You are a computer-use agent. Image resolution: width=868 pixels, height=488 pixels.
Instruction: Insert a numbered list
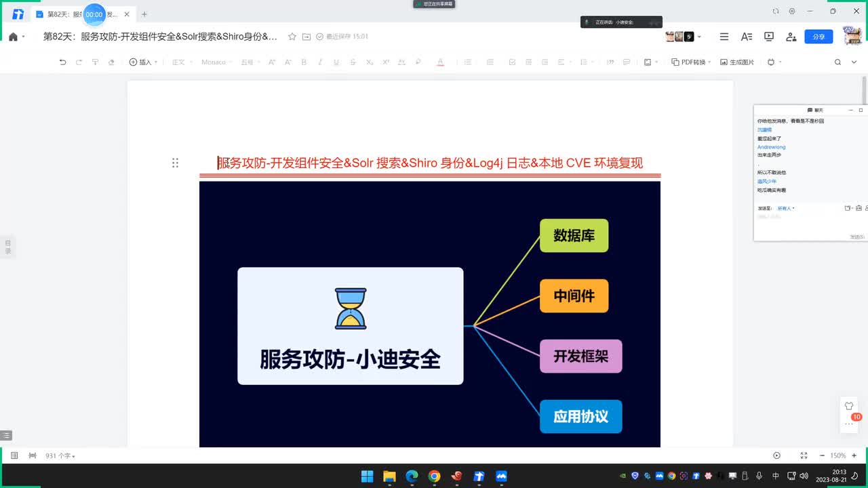pyautogui.click(x=490, y=62)
